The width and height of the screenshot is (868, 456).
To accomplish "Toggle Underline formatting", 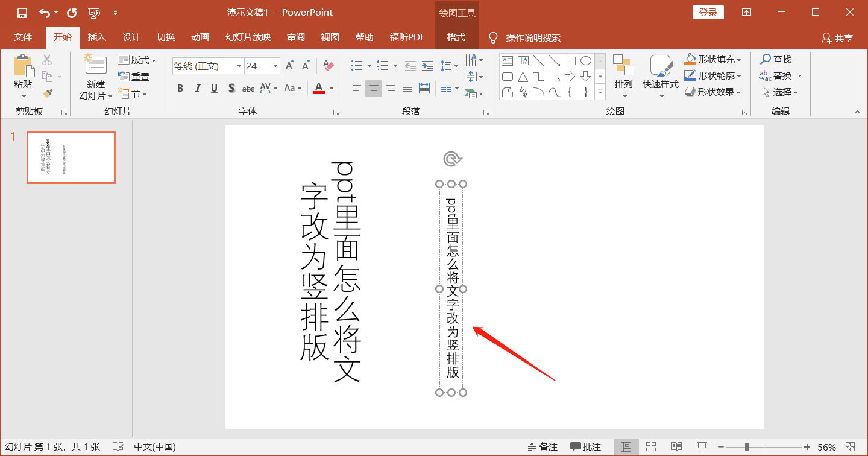I will click(214, 89).
